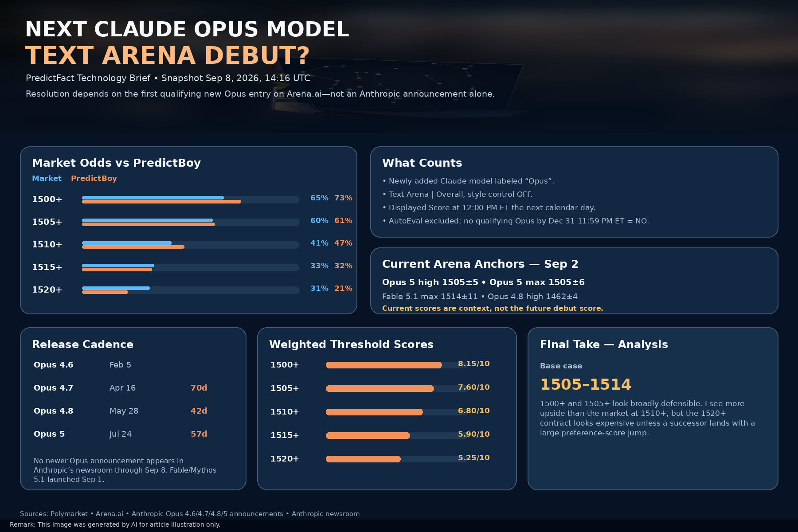
Task: Click the 'Current scores are context' note
Action: point(493,308)
